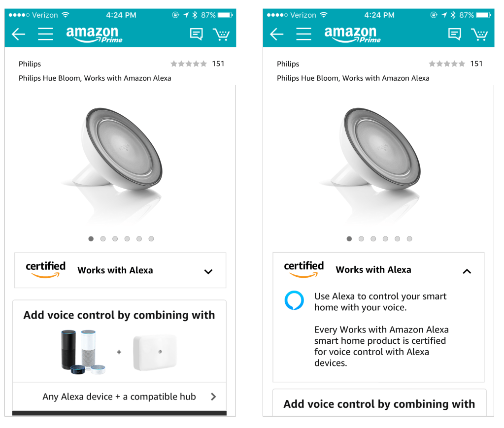Tap the Amazon Prime logo on the left phone
This screenshot has height=428, width=504.
click(95, 34)
